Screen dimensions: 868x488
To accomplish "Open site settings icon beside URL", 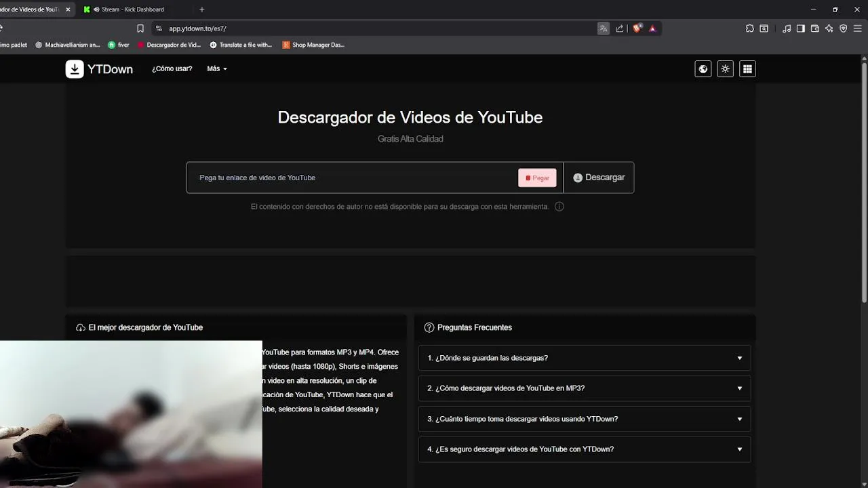I will point(159,28).
